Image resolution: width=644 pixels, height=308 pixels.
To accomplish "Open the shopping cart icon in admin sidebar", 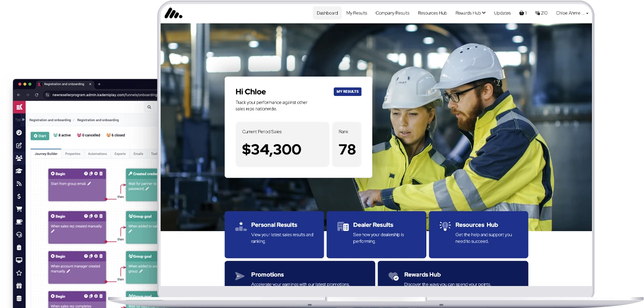I will pyautogui.click(x=19, y=209).
